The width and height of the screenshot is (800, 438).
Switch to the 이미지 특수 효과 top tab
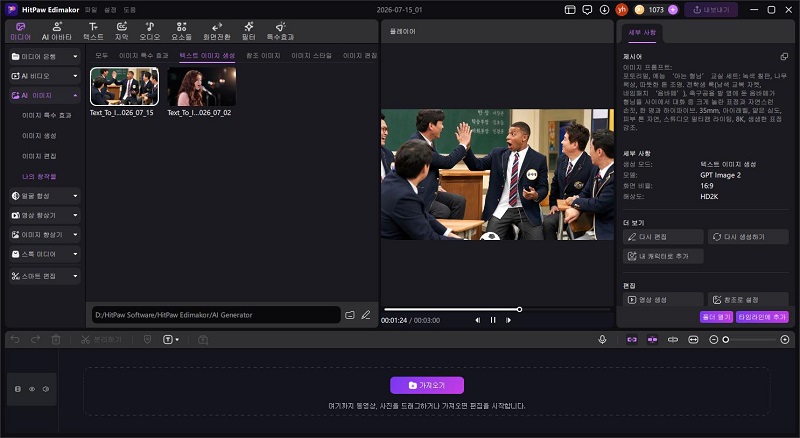(143, 56)
